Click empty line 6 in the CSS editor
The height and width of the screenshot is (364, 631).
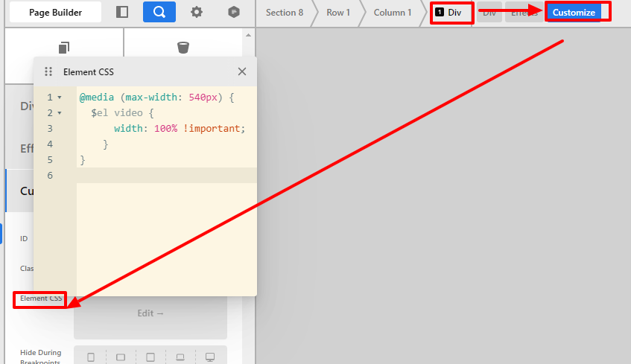point(164,176)
